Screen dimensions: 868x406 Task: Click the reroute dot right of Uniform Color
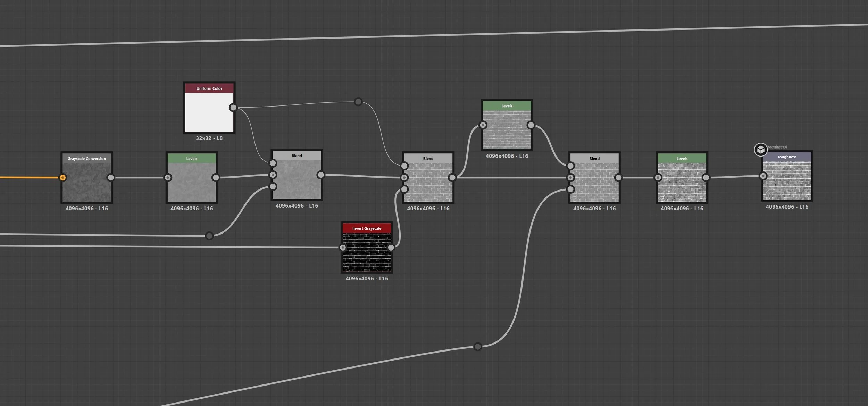(358, 102)
